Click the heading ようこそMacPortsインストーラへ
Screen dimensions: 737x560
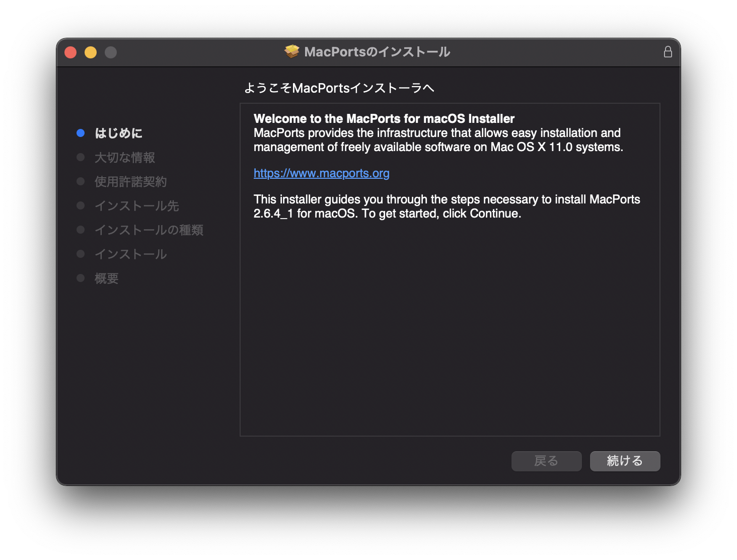tap(339, 88)
